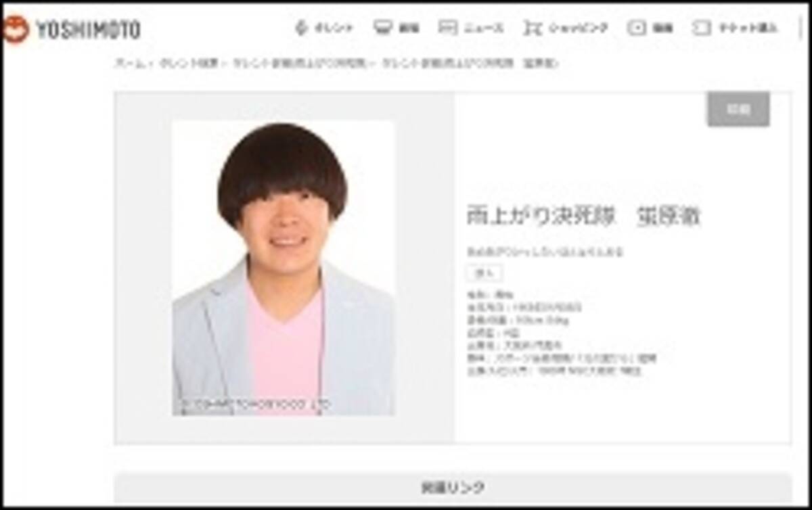Image resolution: width=812 pixels, height=510 pixels.
Task: Open the タレント menu label
Action: (334, 28)
